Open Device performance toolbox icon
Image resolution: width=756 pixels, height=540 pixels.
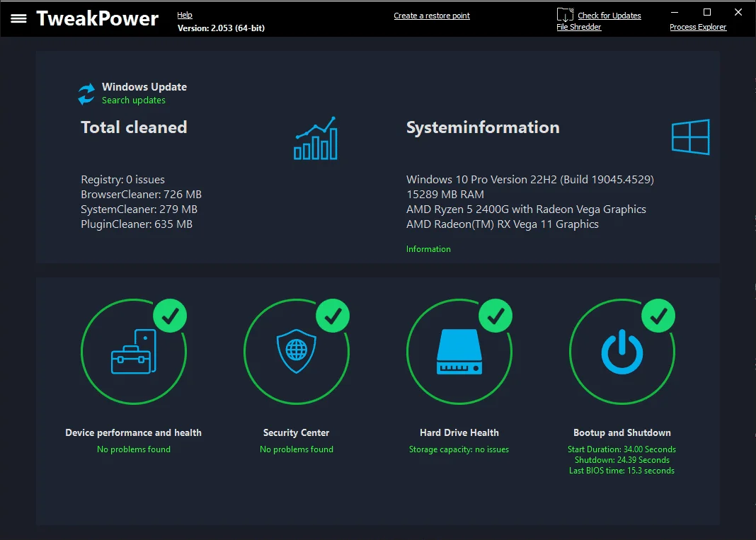click(x=134, y=352)
